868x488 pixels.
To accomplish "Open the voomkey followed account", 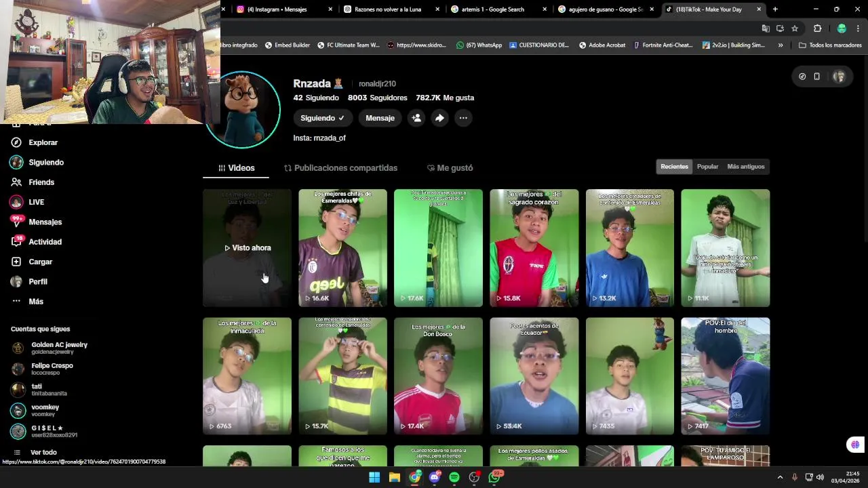I will (35, 410).
